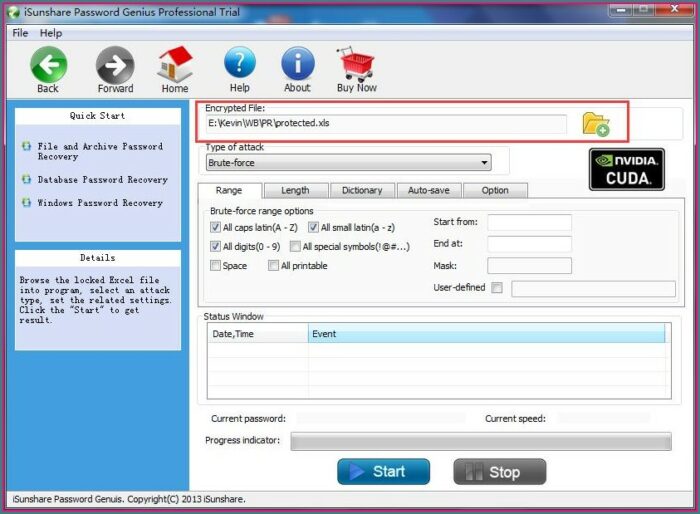Click the User-defined characters text field
This screenshot has height=514, width=700.
coord(593,288)
